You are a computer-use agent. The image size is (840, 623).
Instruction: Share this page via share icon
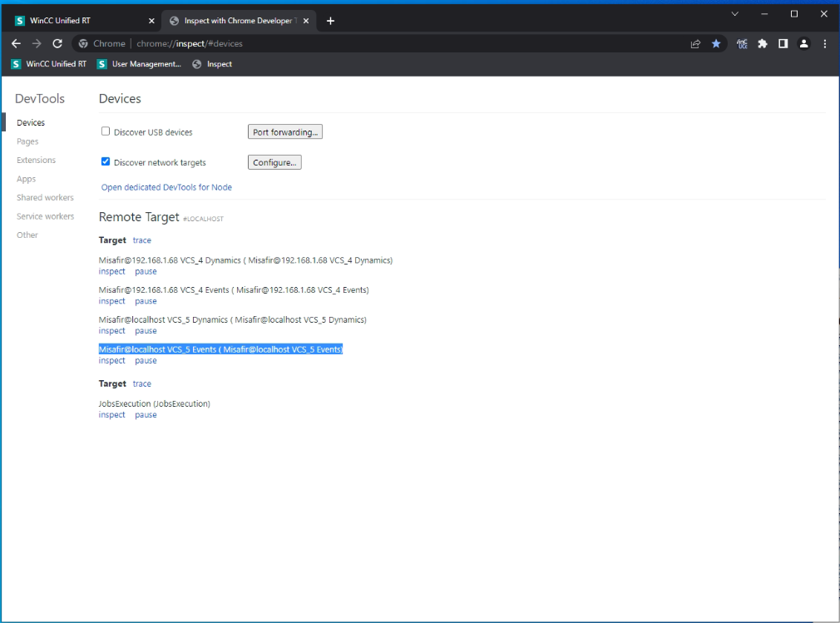coord(695,44)
